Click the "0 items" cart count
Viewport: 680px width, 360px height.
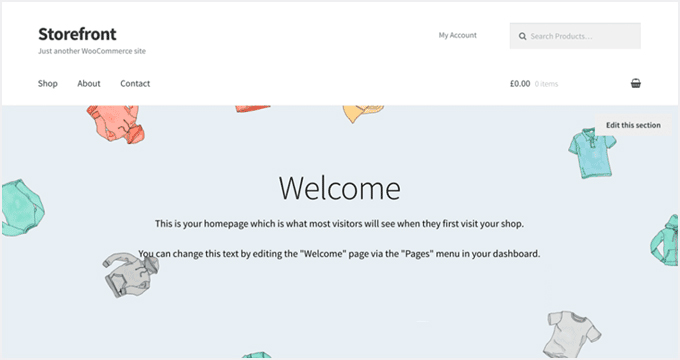[x=546, y=84]
